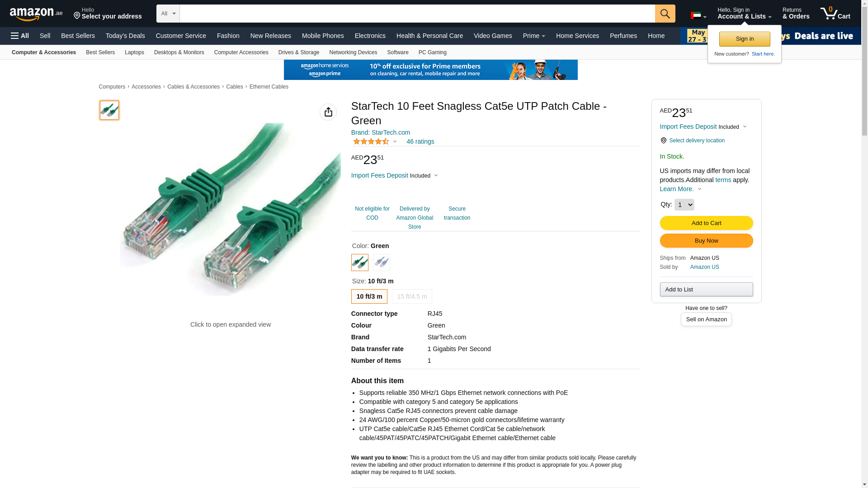Click the magnifier search button
Viewport: 868px width, 488px height.
(x=665, y=14)
